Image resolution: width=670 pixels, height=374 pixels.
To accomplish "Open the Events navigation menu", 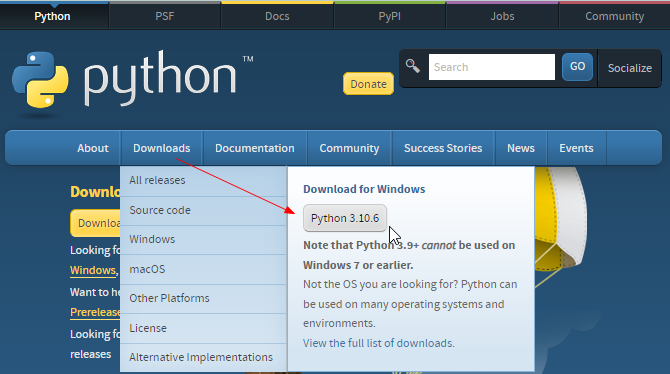I will (x=576, y=148).
